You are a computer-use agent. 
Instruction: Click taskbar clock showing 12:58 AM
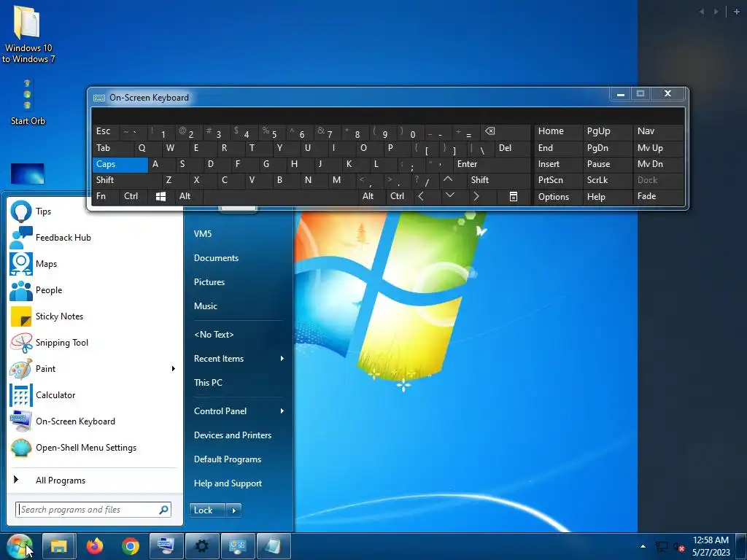pyautogui.click(x=711, y=546)
